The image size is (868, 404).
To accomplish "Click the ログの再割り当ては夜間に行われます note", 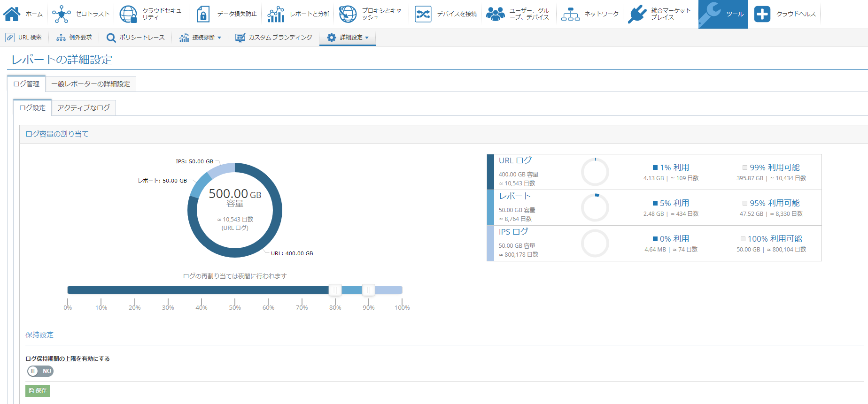I will (x=235, y=276).
